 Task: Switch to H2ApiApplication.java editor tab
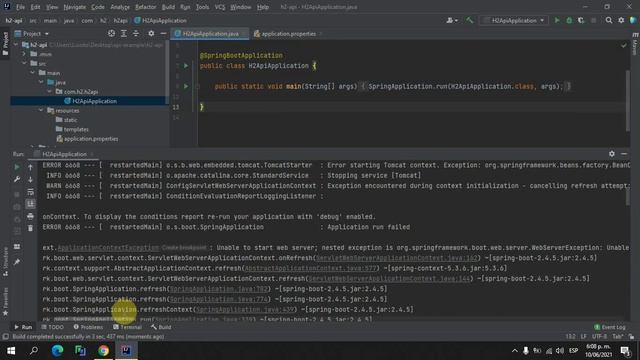pos(210,34)
